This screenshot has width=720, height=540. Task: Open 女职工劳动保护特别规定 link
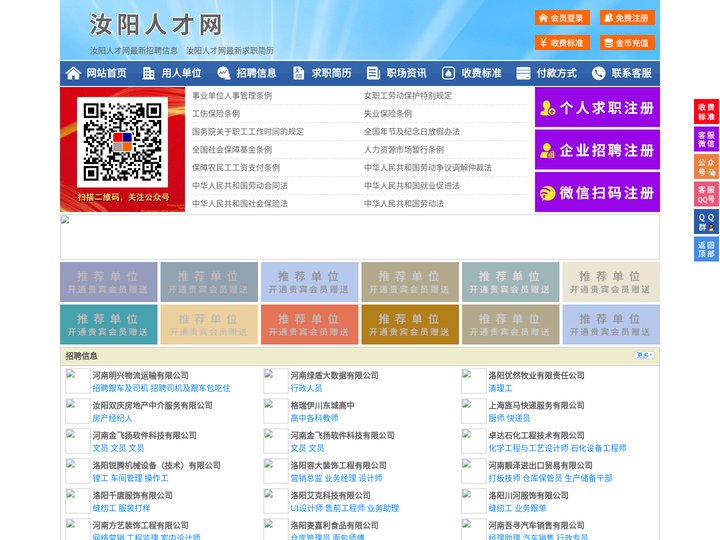point(408,96)
